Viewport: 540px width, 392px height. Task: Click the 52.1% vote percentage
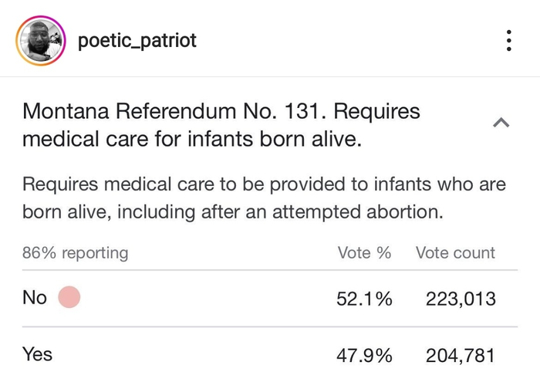(364, 299)
